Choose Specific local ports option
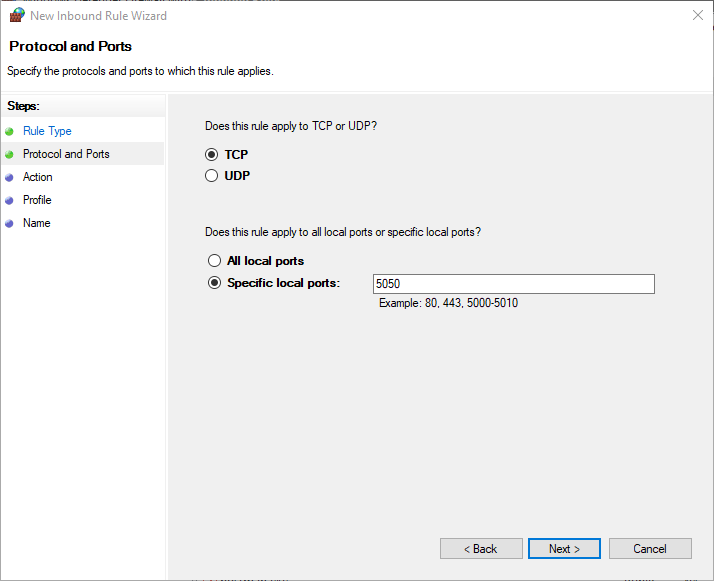Screen dimensions: 714x581 [x=214, y=283]
